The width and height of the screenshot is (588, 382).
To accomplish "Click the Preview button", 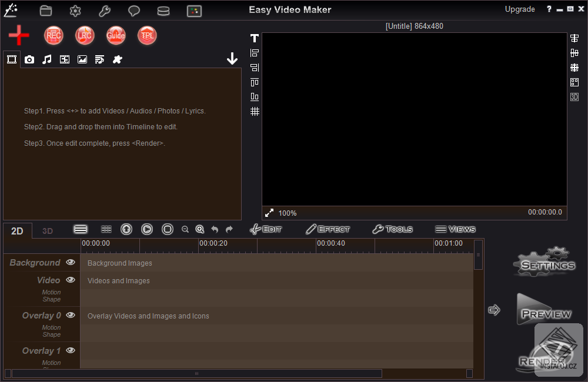I will [544, 309].
